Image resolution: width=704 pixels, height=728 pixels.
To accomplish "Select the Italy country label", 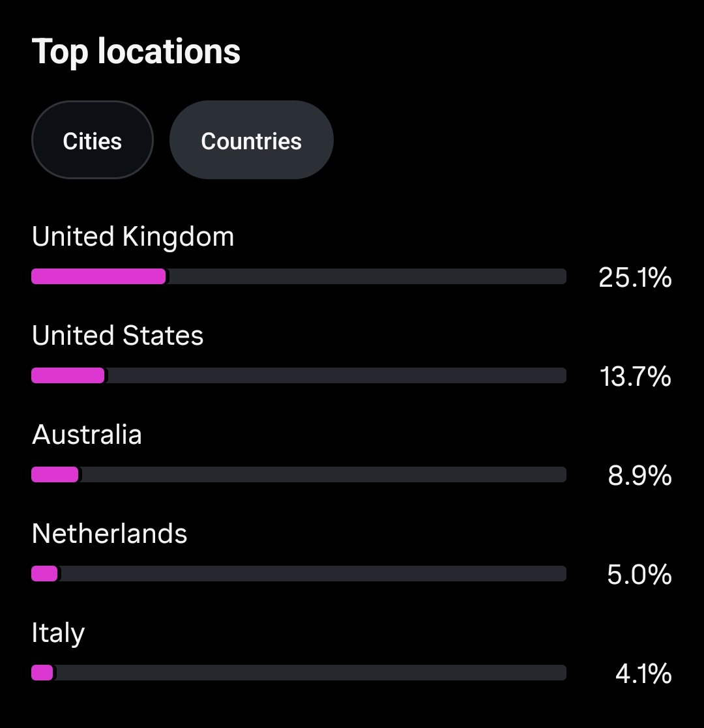I will (58, 633).
